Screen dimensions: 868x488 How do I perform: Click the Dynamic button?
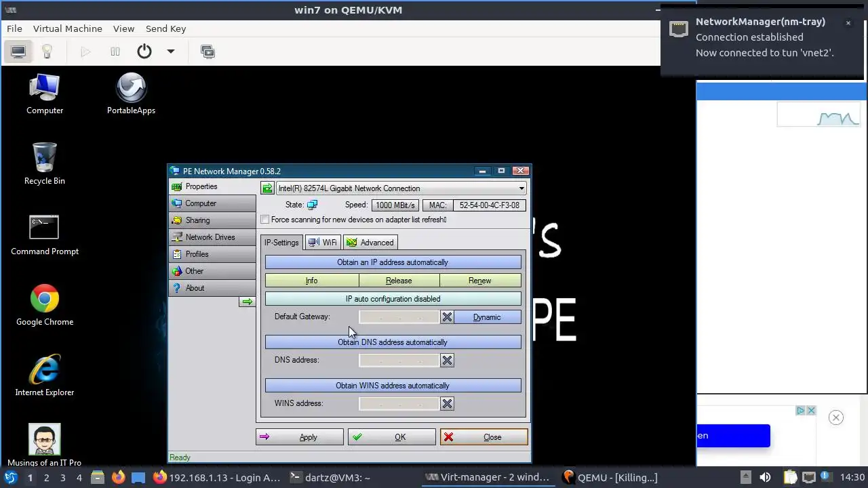pyautogui.click(x=487, y=317)
